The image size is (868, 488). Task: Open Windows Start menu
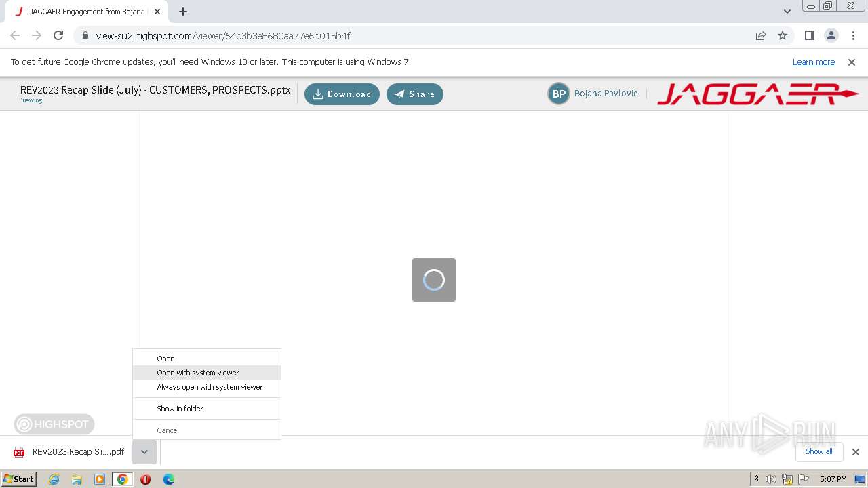pyautogui.click(x=18, y=479)
